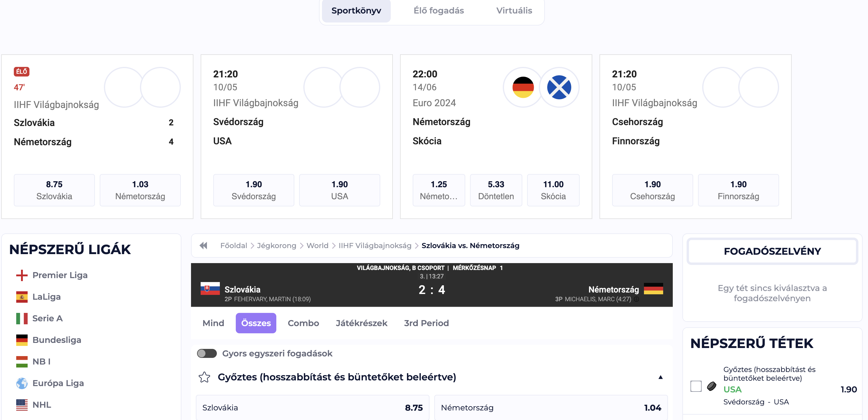Click the Hungary flag icon beside NB I

[22, 362]
